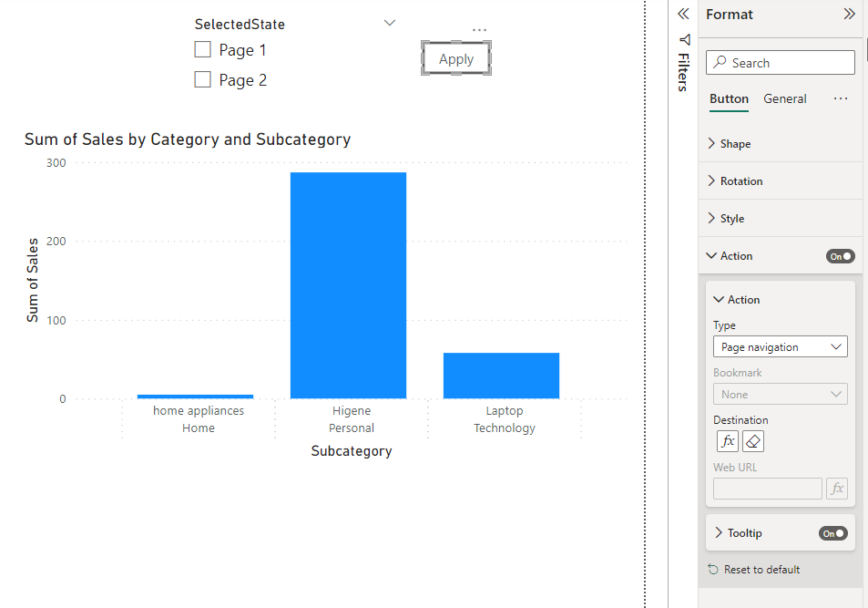Collapse the top-level Action section

pos(712,255)
